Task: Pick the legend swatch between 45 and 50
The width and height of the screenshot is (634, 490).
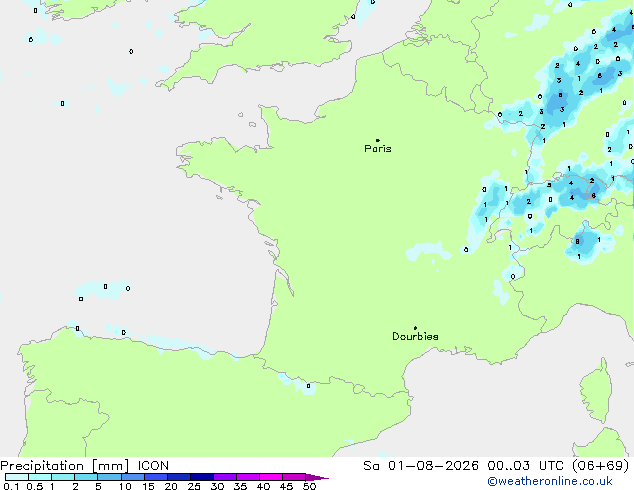Action: tap(294, 477)
